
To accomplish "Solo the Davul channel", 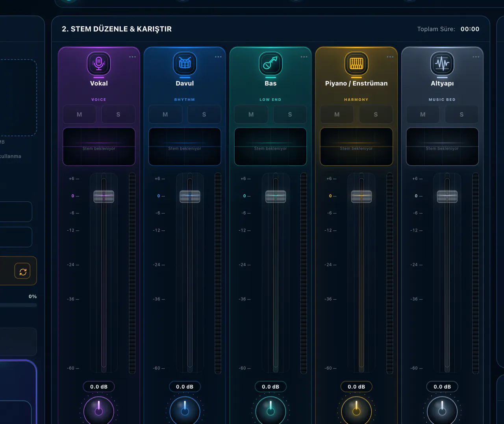I will coord(204,115).
